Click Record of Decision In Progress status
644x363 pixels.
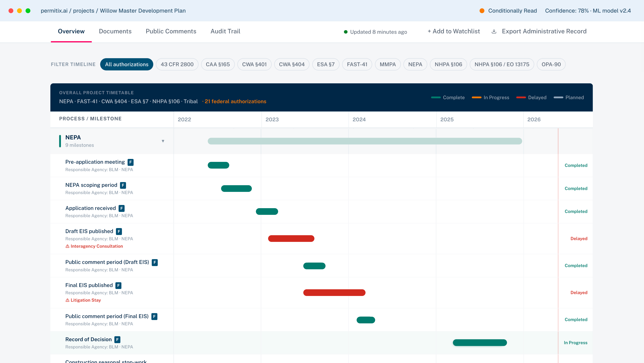[x=575, y=343]
